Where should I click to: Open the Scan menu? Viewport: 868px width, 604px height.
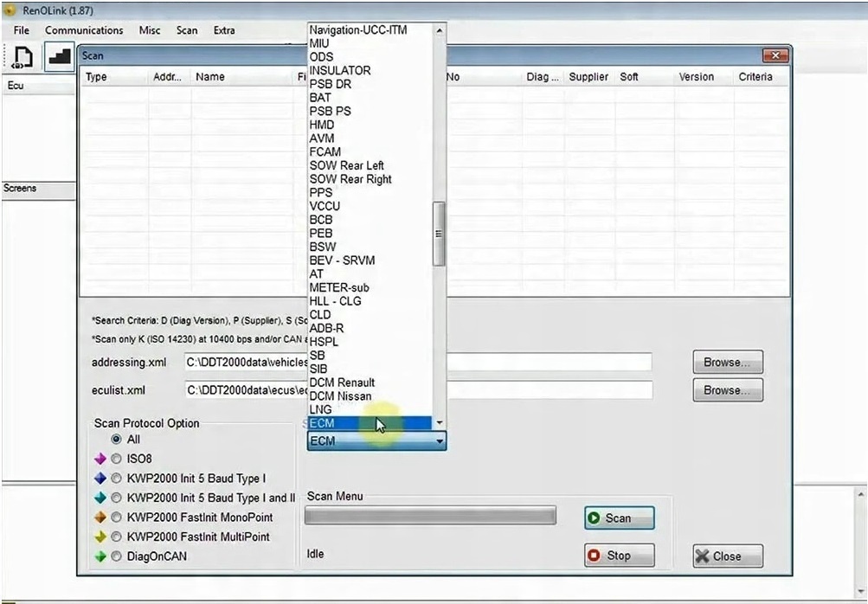pos(187,30)
